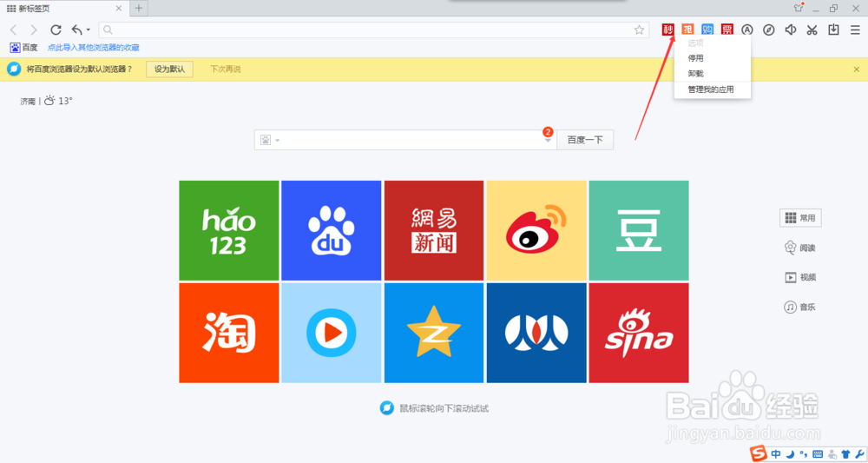The image size is (868, 463).
Task: Open the compass navigation icon
Action: click(x=769, y=30)
